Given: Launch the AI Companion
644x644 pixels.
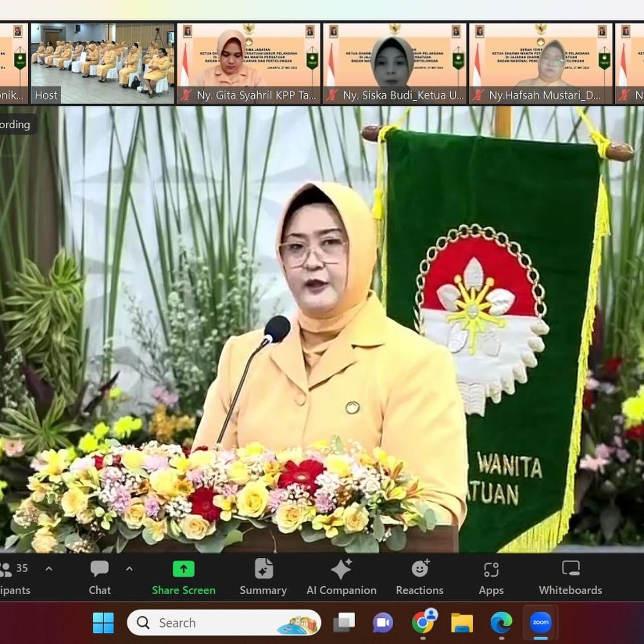Looking at the screenshot, I should (341, 577).
